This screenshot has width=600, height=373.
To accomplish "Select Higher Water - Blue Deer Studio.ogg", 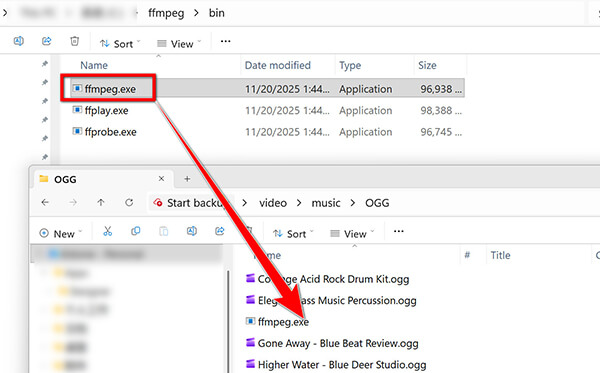I will coord(336,365).
